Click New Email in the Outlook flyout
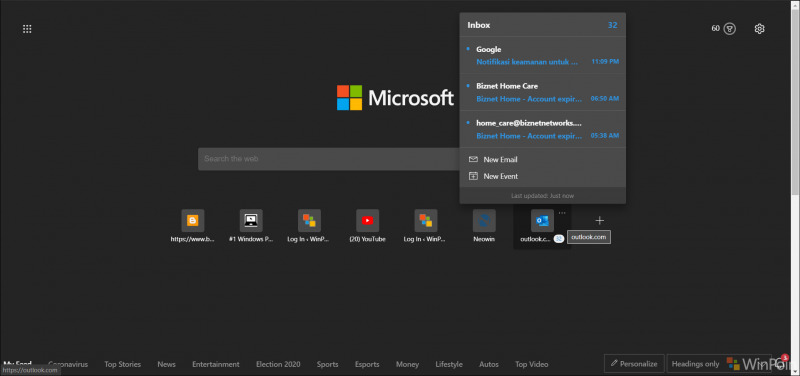This screenshot has width=800, height=376. tap(542, 160)
